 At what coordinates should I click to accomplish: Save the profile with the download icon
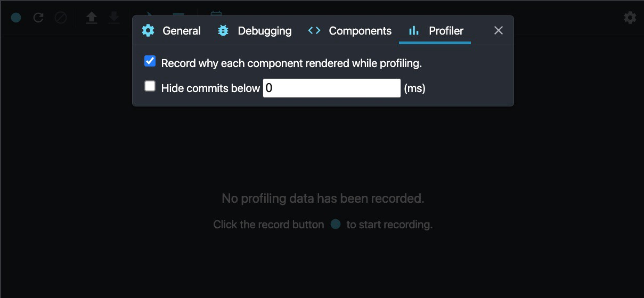pyautogui.click(x=114, y=18)
